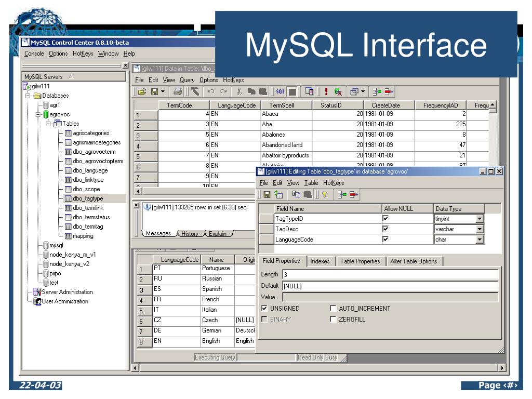Click the yellow Primary Key icon

click(325, 194)
